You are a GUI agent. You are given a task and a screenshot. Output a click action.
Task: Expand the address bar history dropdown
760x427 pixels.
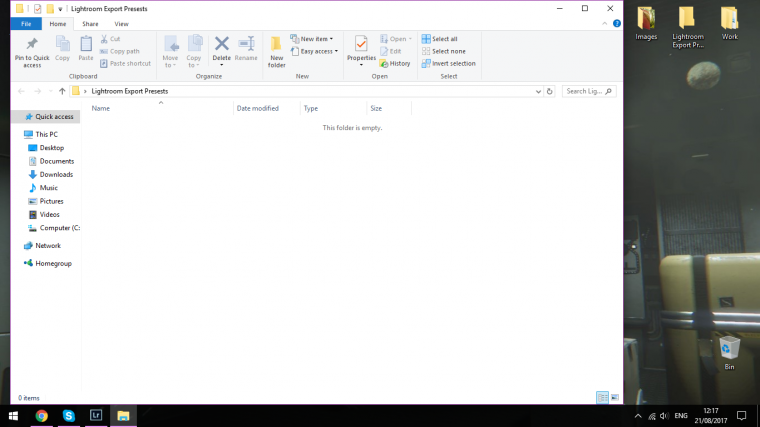tap(538, 91)
